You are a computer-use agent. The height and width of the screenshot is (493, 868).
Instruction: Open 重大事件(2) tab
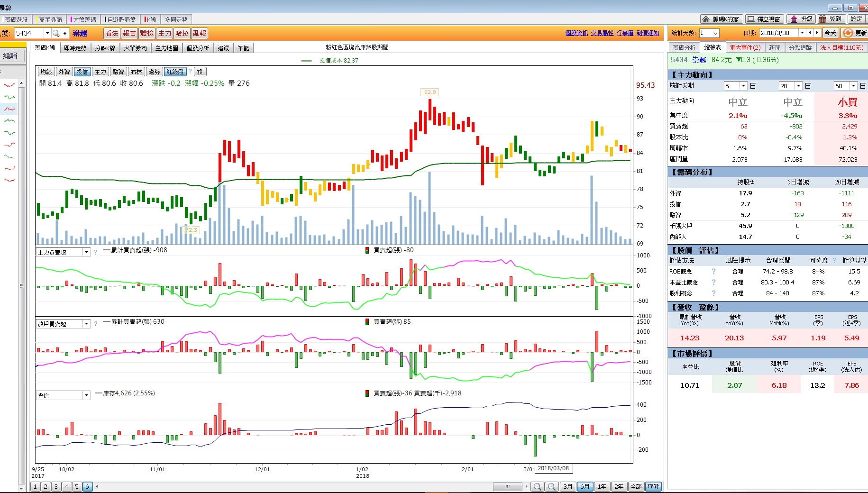click(x=745, y=47)
